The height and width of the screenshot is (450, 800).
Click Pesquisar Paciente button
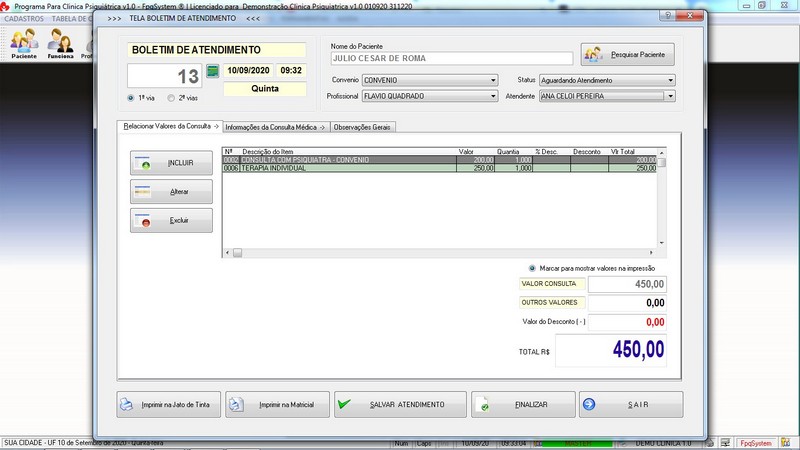628,55
